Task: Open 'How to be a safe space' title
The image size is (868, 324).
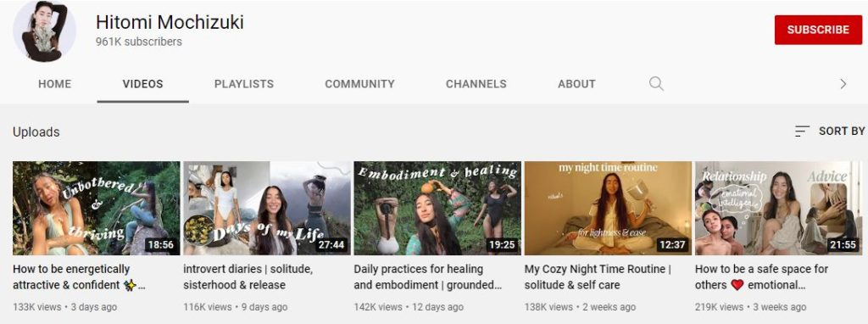Action: coord(762,277)
